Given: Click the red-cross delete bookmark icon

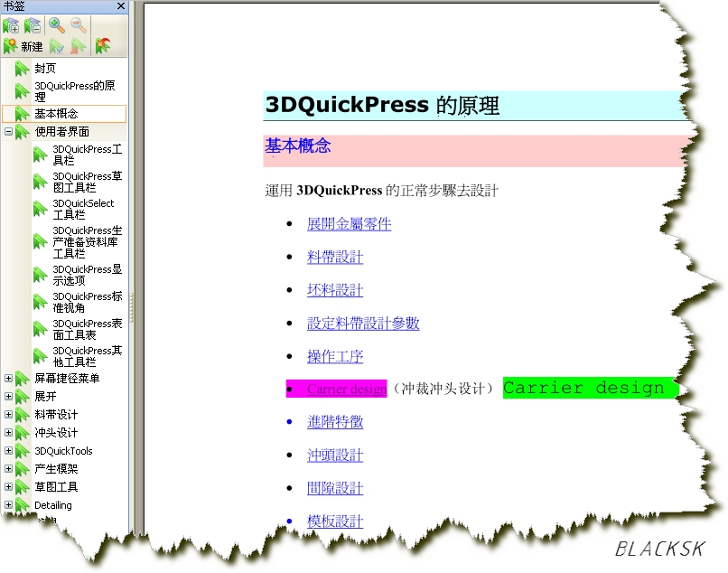Looking at the screenshot, I should [x=79, y=45].
